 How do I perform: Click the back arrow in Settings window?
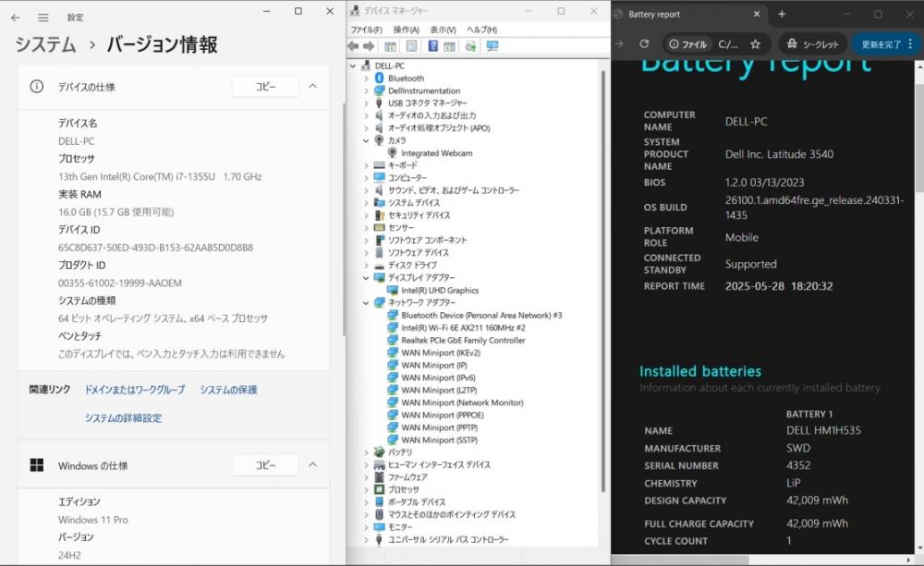[16, 18]
